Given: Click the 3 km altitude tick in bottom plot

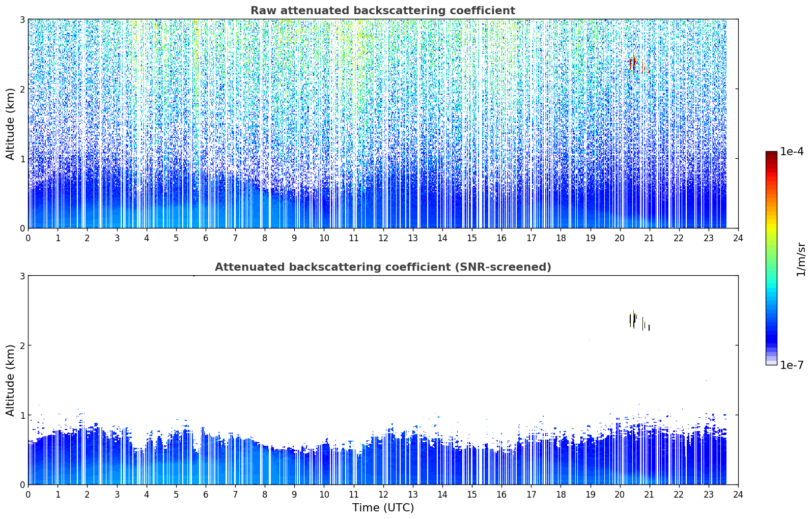Looking at the screenshot, I should [x=22, y=276].
